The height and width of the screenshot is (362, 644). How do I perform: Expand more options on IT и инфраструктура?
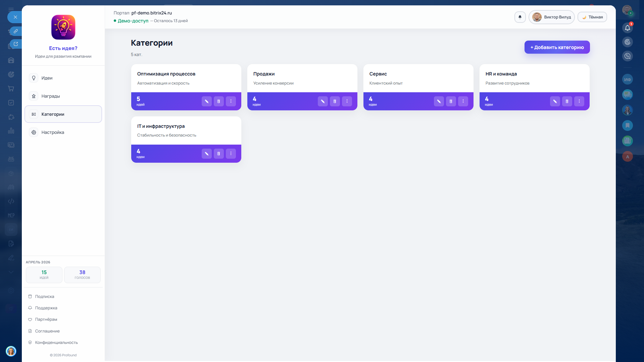coord(231,154)
